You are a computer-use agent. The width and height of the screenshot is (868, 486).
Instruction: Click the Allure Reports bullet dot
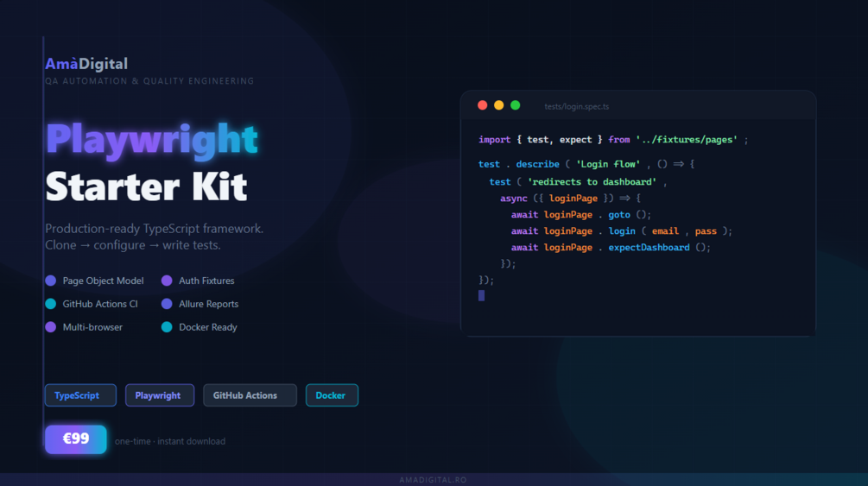click(x=167, y=304)
